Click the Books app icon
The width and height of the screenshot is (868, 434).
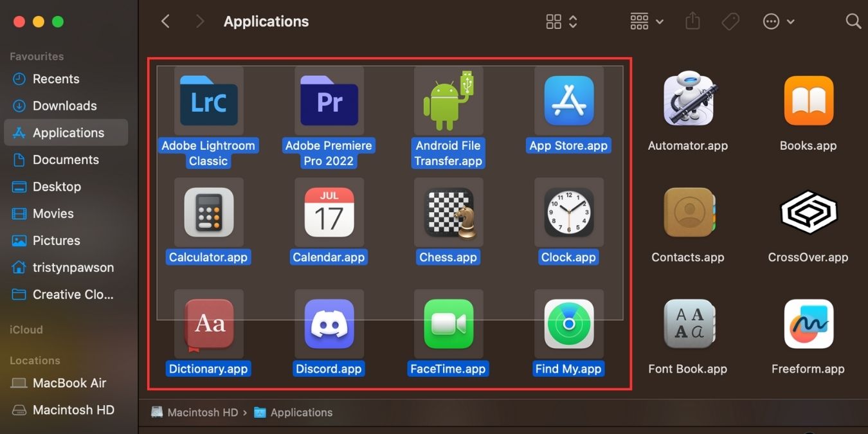click(808, 100)
